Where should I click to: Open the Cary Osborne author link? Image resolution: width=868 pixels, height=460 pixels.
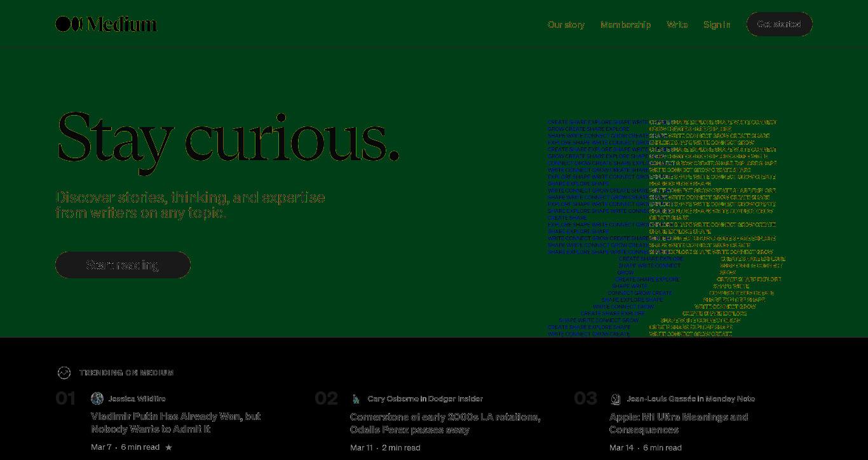click(x=393, y=399)
